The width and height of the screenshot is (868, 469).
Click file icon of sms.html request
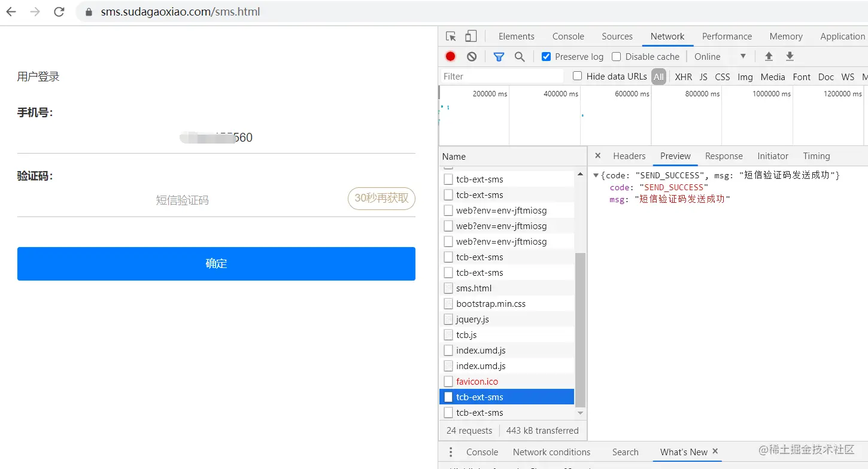[x=448, y=288]
